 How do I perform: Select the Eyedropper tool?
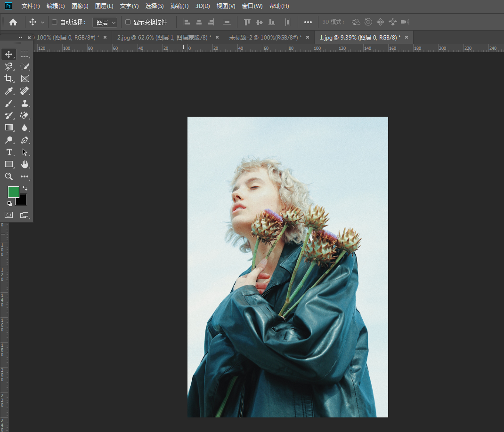coord(9,91)
